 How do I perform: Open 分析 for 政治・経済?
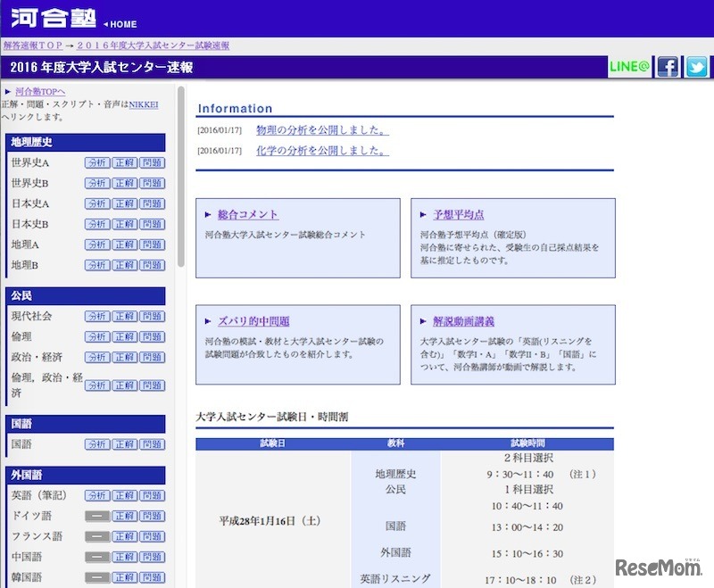click(x=96, y=356)
